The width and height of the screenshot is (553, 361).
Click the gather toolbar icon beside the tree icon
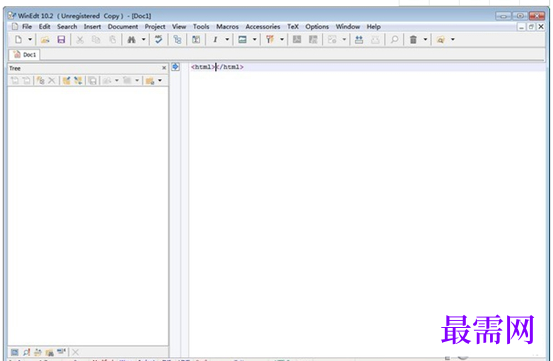pyautogui.click(x=196, y=39)
